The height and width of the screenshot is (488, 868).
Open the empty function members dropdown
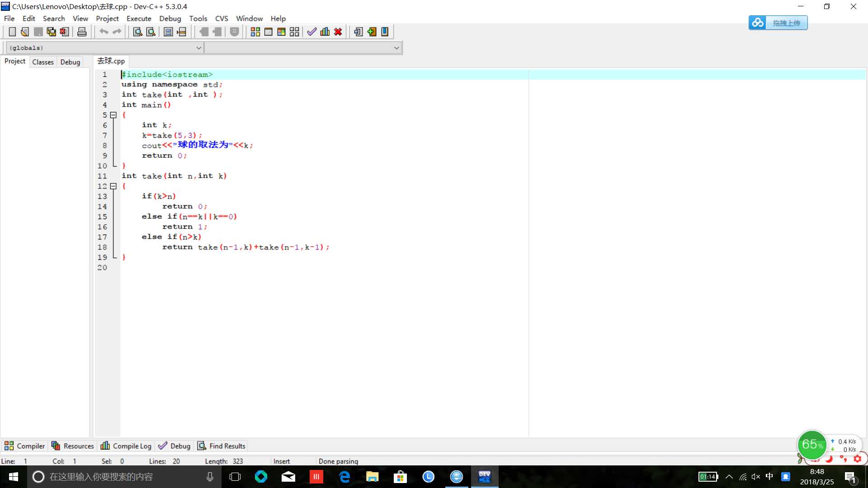point(302,48)
